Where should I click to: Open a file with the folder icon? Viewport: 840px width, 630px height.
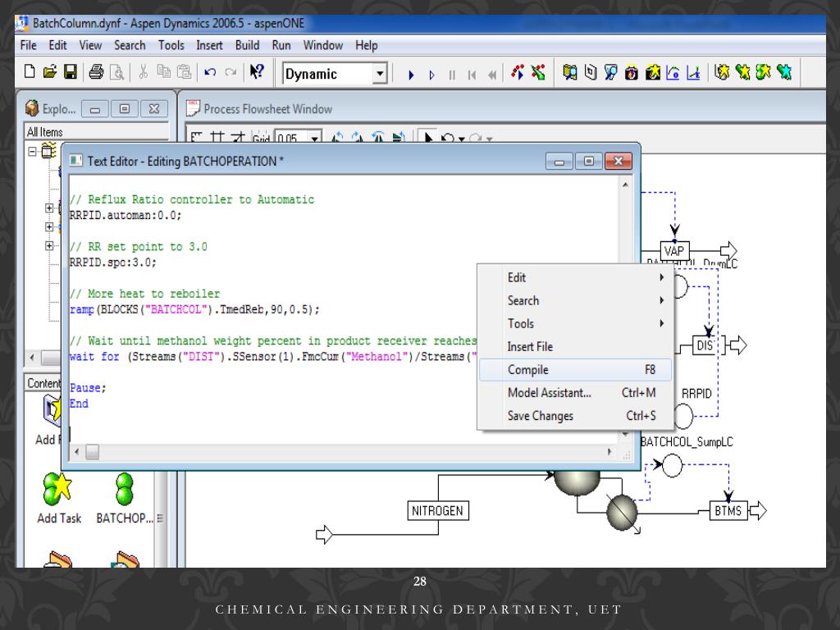click(50, 72)
